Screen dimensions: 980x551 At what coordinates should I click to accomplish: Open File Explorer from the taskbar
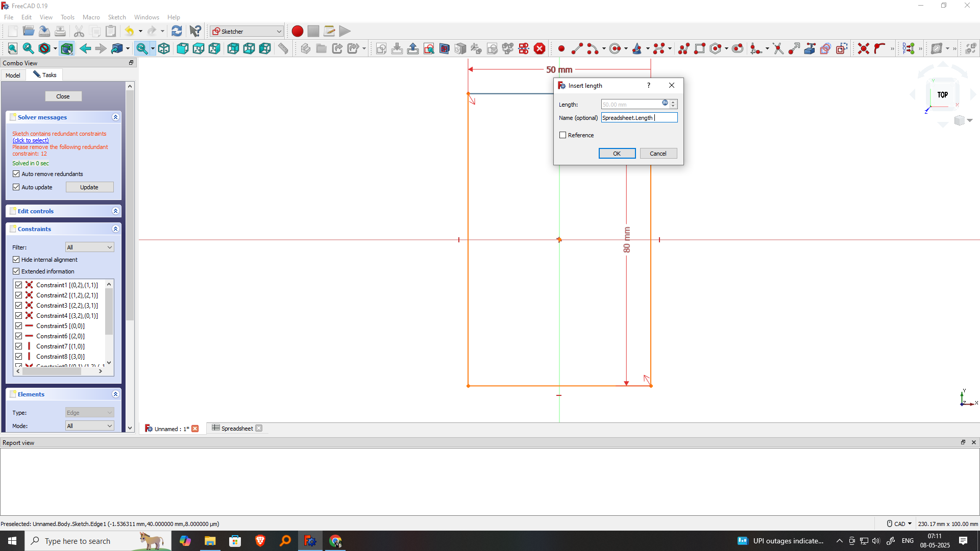(210, 541)
